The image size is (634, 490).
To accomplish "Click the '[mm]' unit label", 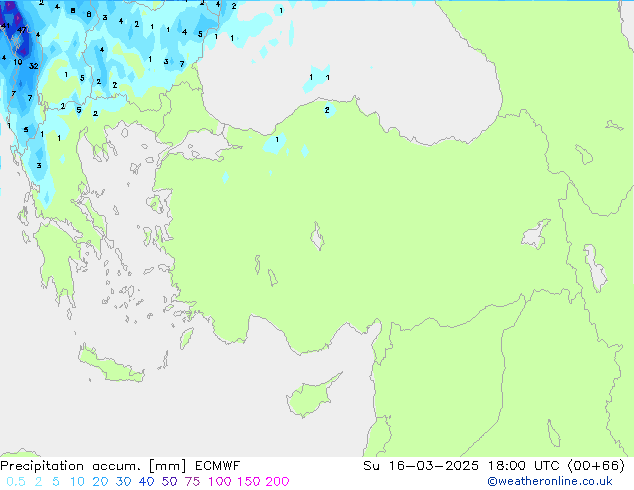I will click(167, 466).
